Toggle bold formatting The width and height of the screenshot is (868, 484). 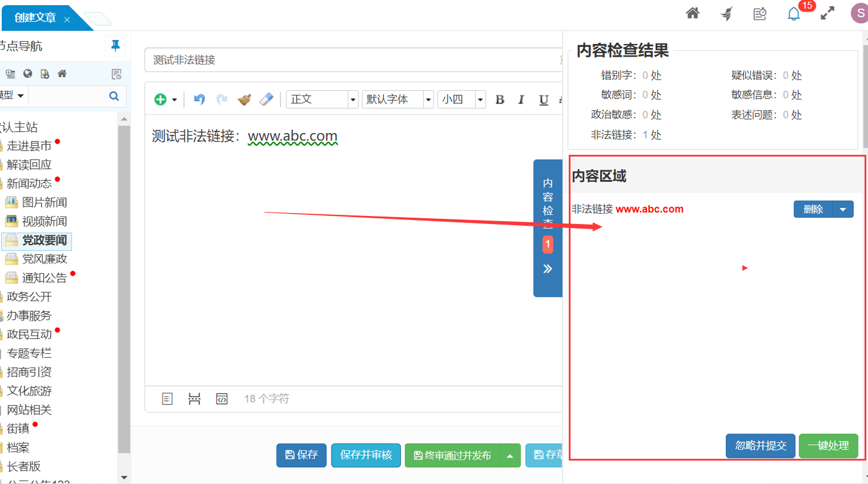tap(499, 100)
